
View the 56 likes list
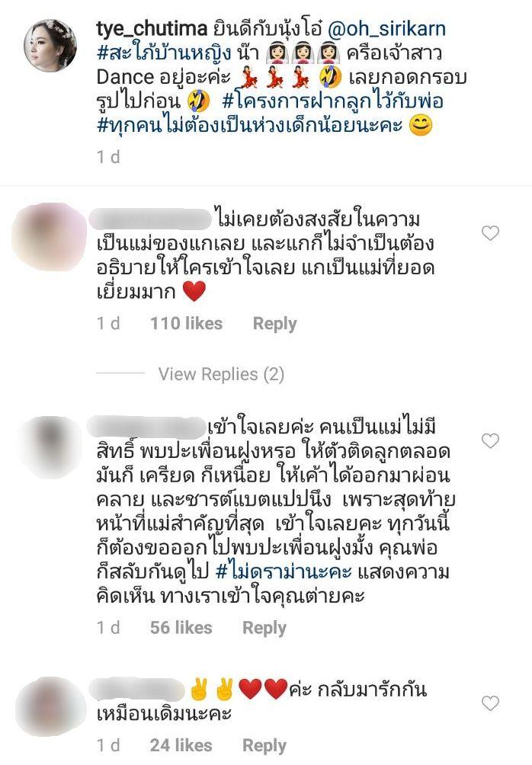[181, 627]
